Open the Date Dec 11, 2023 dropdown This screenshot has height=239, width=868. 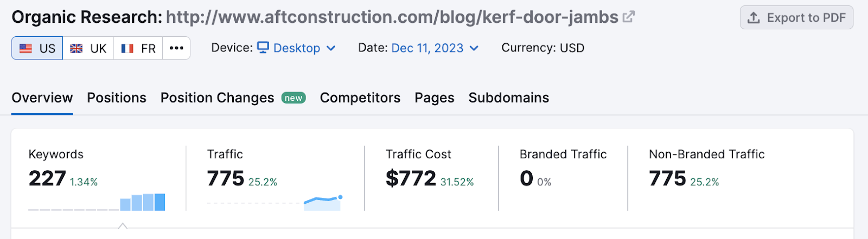click(435, 48)
